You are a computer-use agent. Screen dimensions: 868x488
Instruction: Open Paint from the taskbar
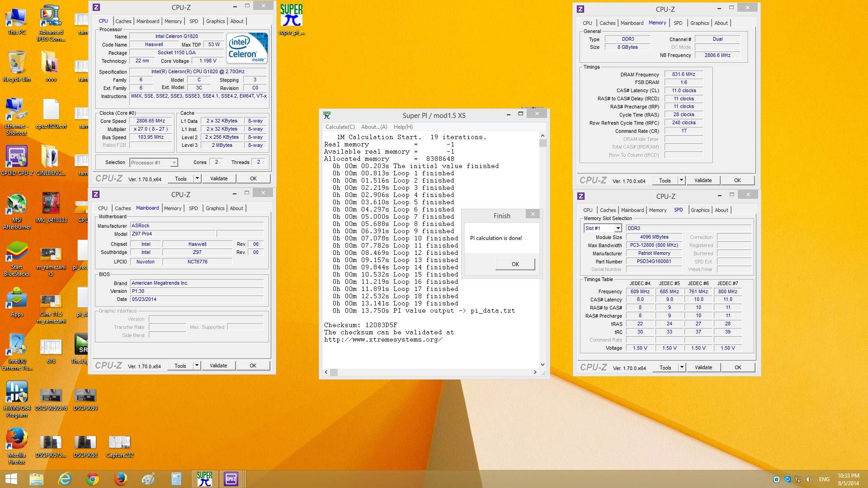[x=148, y=479]
